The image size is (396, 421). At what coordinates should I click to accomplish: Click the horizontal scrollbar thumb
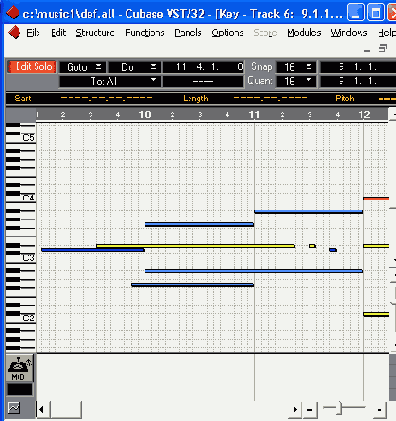tap(66, 409)
